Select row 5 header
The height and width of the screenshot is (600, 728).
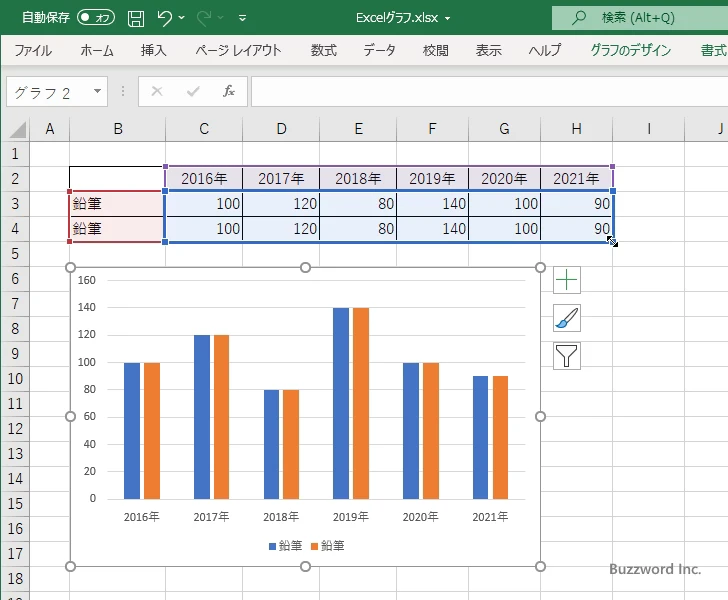coord(15,254)
